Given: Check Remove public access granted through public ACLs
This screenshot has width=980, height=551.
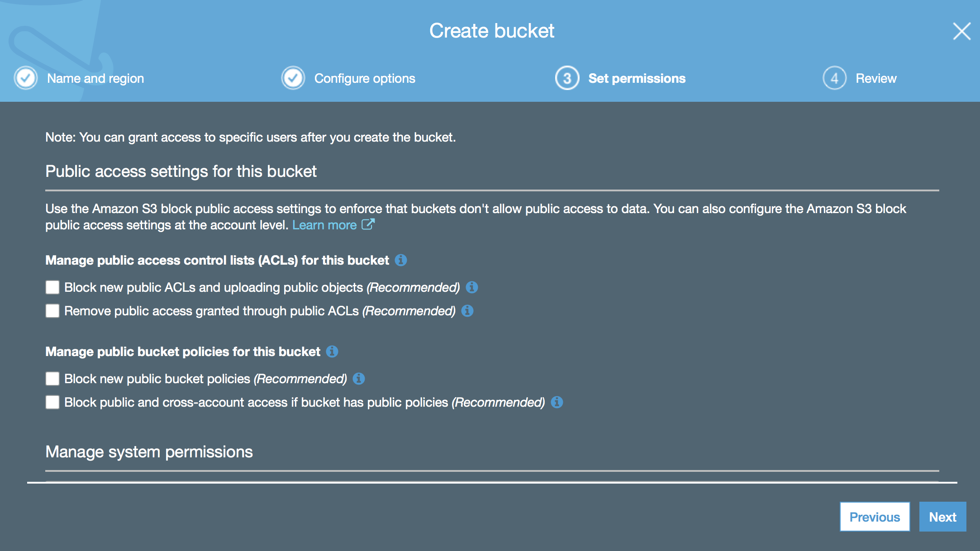Looking at the screenshot, I should (52, 311).
